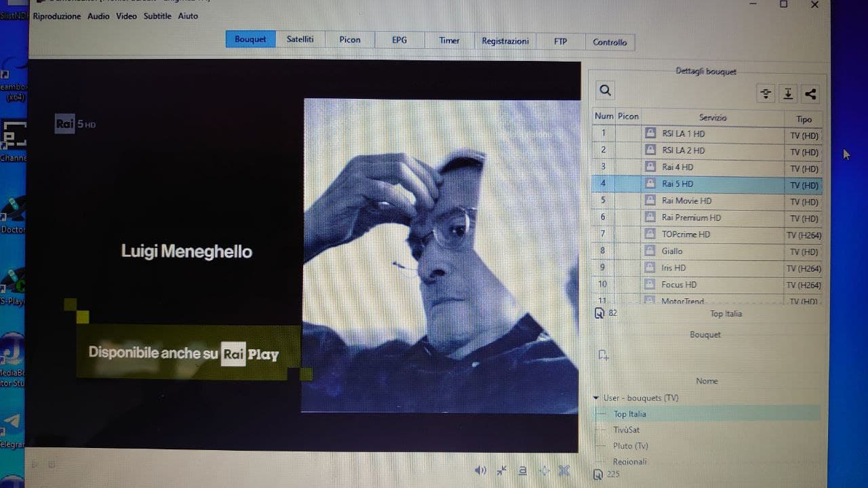Sort by the Tipo column header
Screen dimensions: 868x488
[804, 119]
